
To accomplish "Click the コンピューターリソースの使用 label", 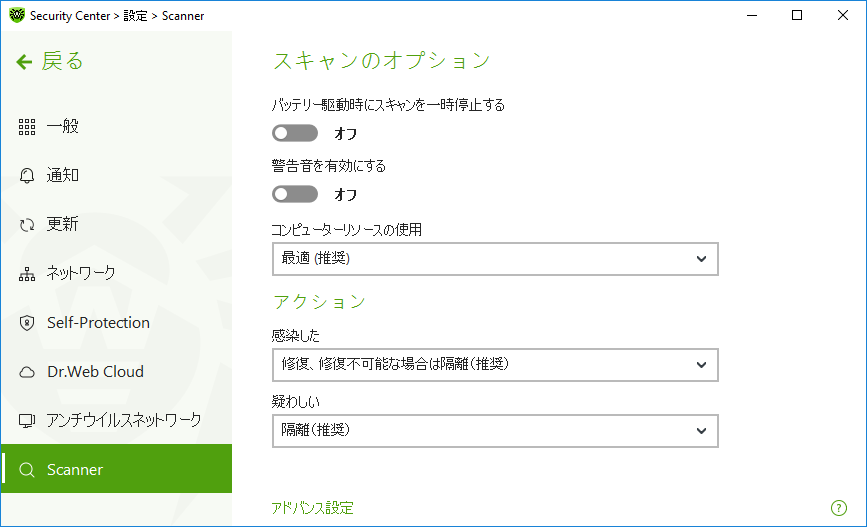I will click(346, 229).
